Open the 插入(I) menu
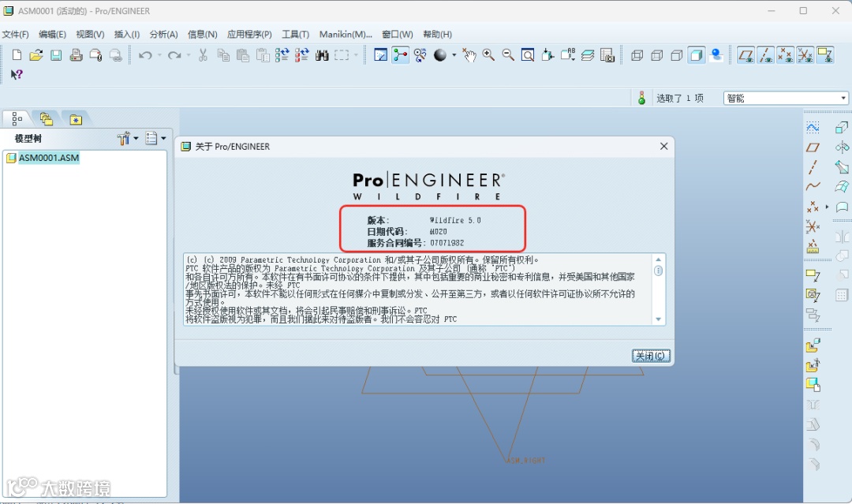The height and width of the screenshot is (504, 852). [x=126, y=34]
